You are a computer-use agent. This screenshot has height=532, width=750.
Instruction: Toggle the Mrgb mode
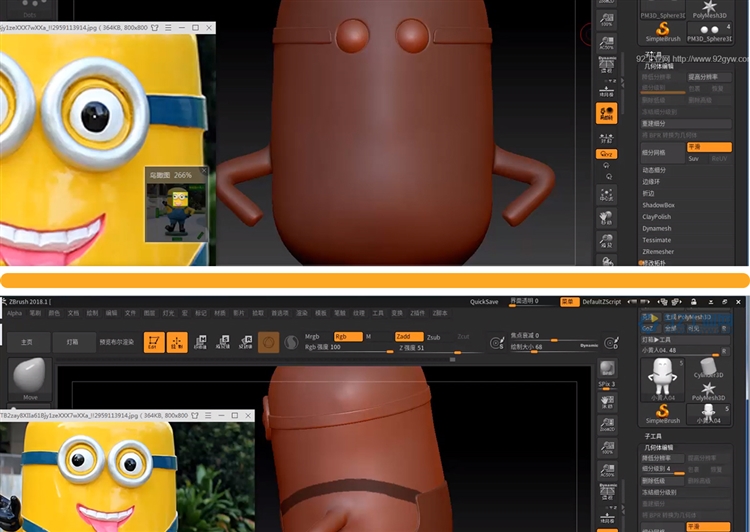tap(312, 337)
